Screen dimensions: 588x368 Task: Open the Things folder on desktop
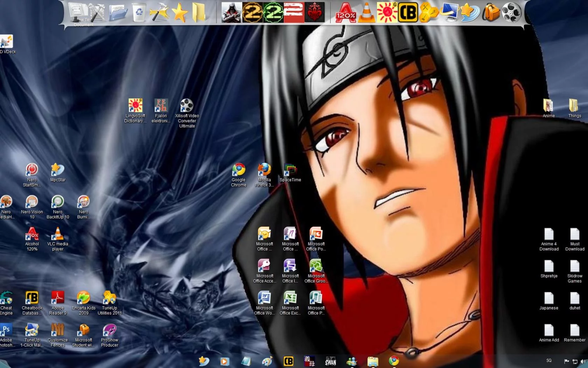click(574, 108)
